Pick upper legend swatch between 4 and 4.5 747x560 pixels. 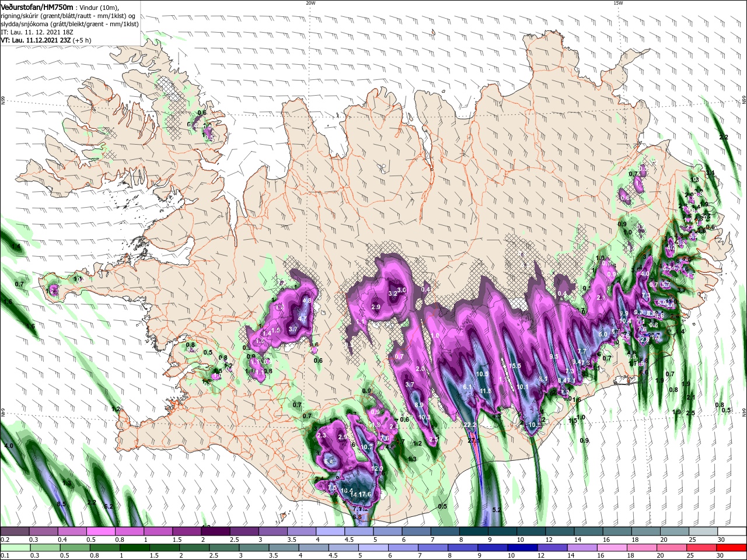pos(330,531)
